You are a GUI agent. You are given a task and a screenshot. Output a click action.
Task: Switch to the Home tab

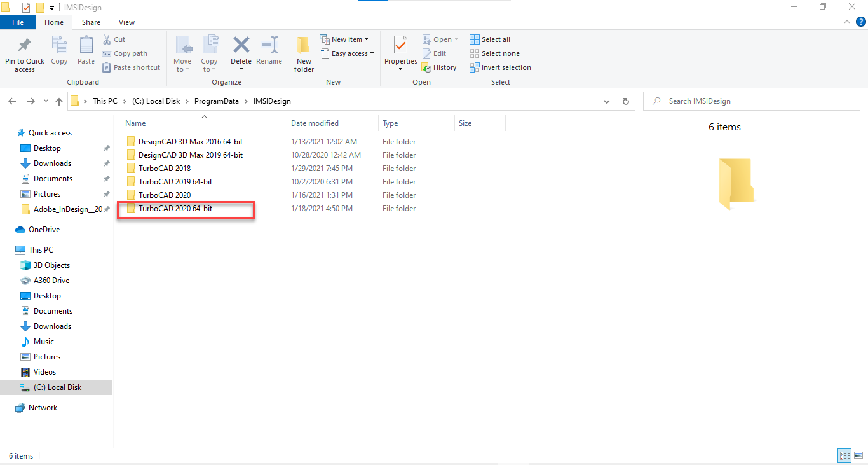coord(54,22)
